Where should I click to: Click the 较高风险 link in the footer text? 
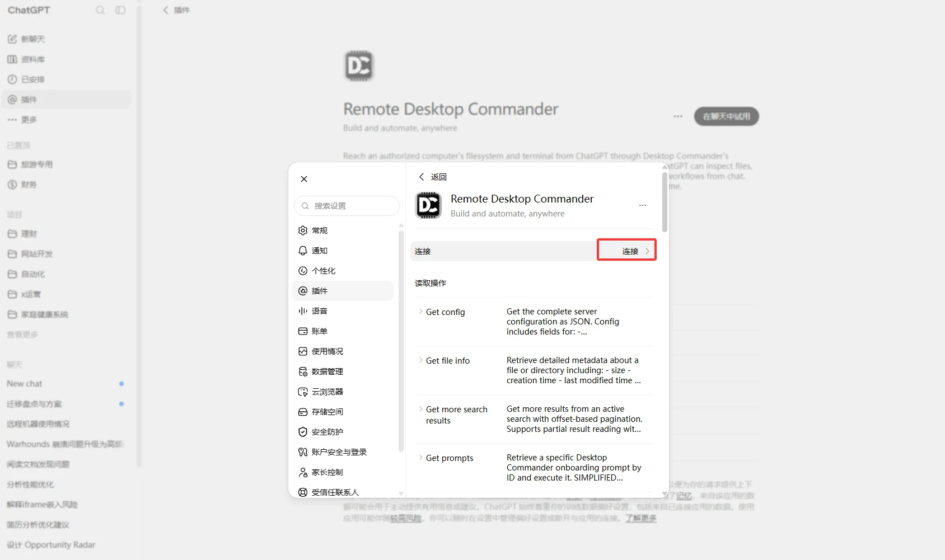[406, 518]
